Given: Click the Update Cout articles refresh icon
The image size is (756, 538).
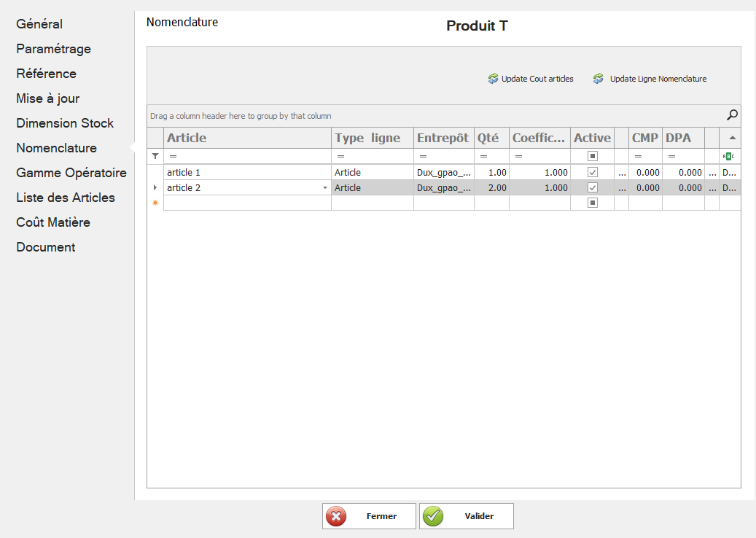Looking at the screenshot, I should (493, 79).
